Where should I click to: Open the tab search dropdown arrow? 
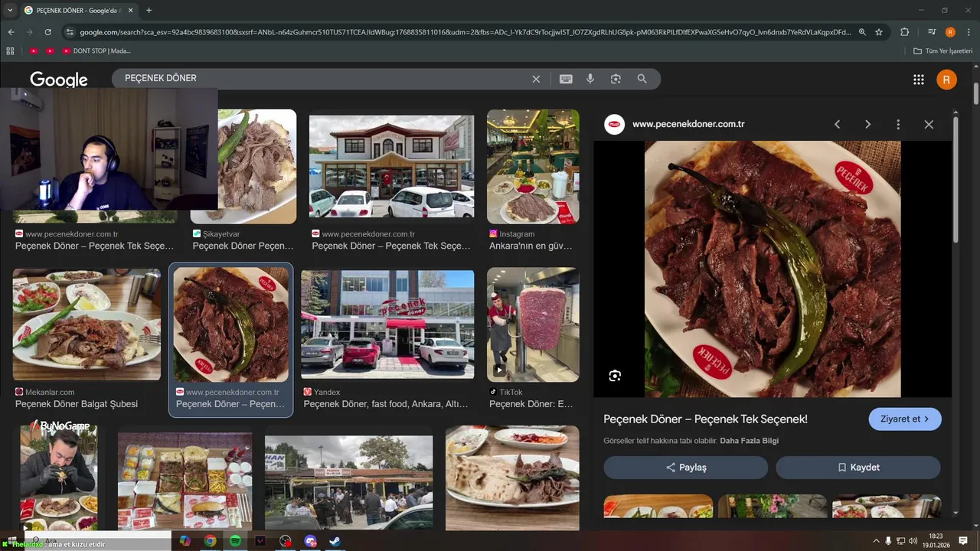[x=10, y=10]
